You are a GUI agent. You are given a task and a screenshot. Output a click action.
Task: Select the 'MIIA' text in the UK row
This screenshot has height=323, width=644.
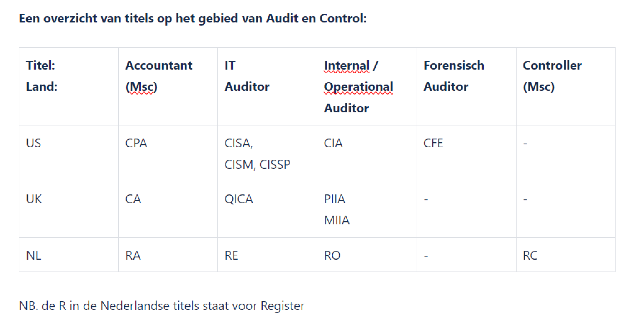[x=337, y=220]
